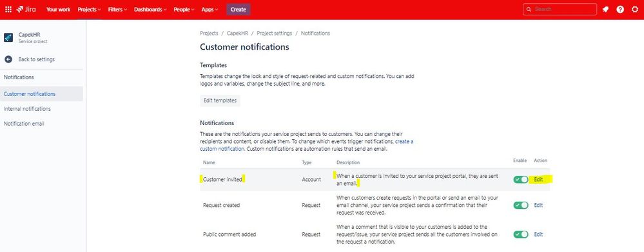Click the Search input field
The image size is (644, 252).
coord(560,9)
